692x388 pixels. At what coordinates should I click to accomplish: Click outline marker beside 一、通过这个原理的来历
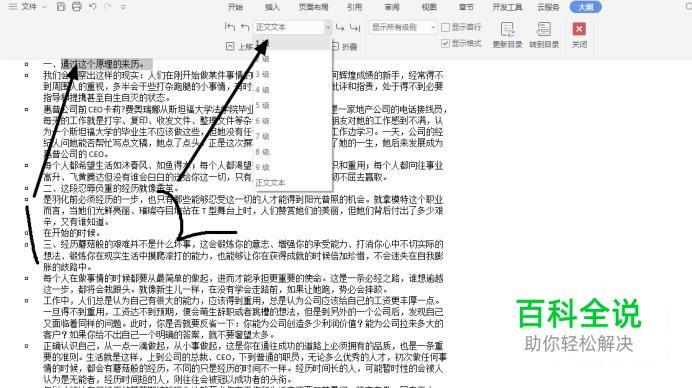(x=27, y=64)
